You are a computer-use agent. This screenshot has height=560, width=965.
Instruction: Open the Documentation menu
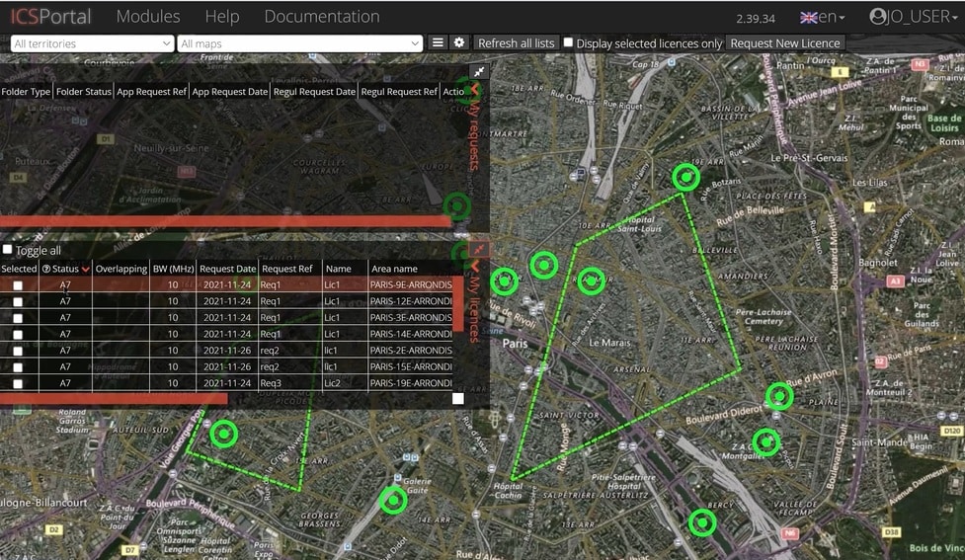coord(322,16)
